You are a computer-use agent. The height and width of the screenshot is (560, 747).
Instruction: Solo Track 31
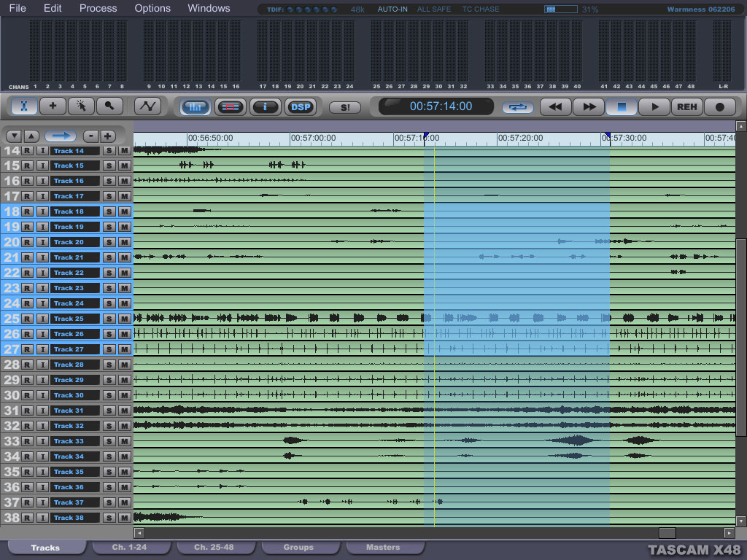point(109,411)
